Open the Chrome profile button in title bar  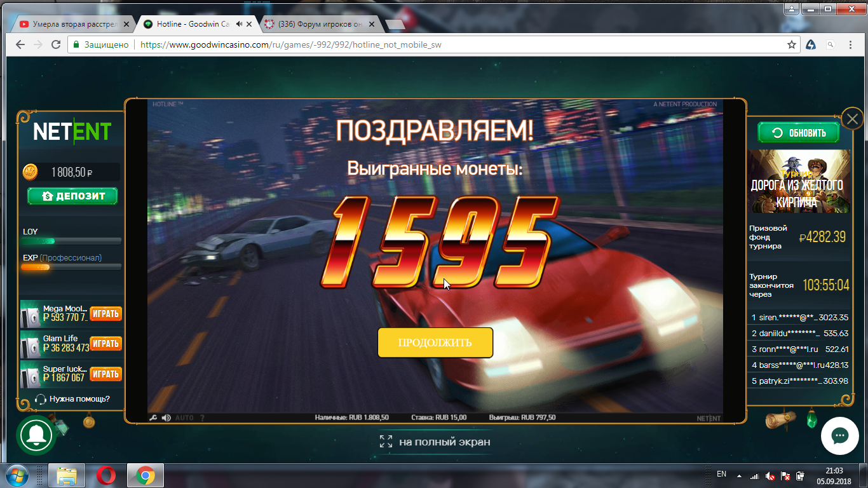(x=790, y=9)
